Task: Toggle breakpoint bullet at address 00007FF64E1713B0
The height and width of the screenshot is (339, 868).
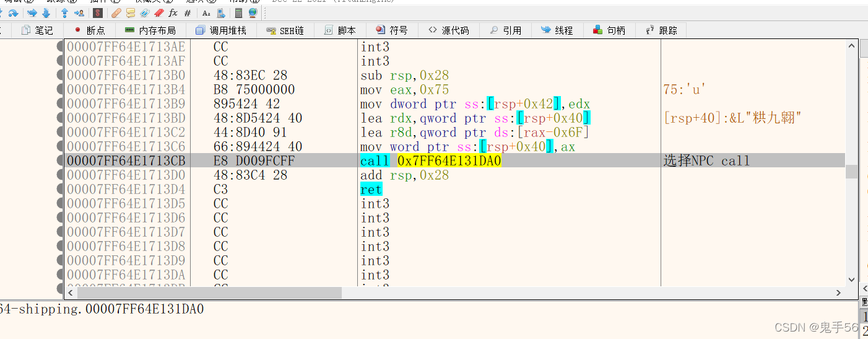Action: [60, 76]
